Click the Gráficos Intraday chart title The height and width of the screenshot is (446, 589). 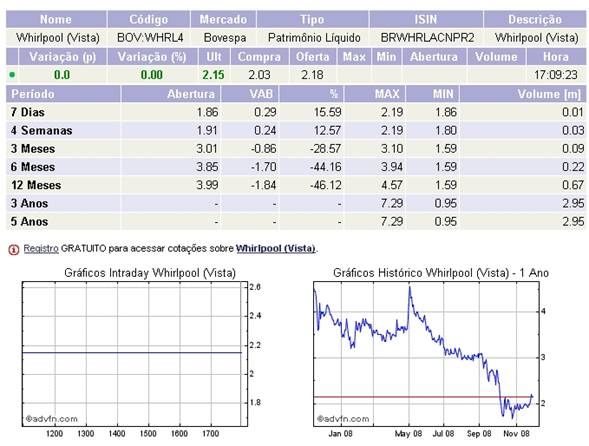coord(150,272)
